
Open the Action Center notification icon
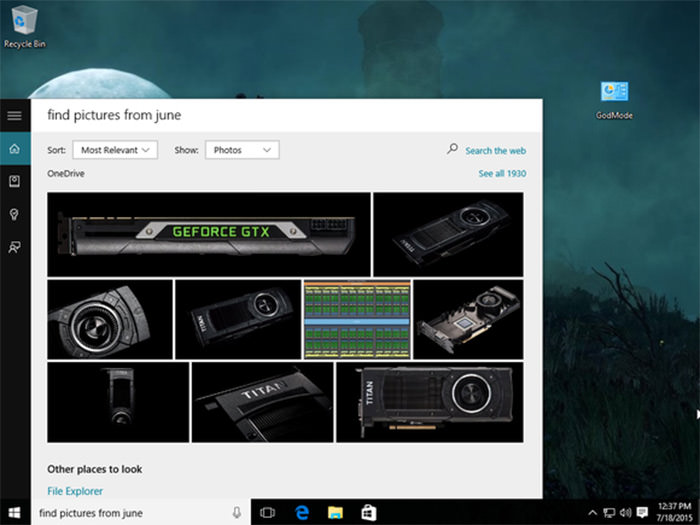coord(642,513)
